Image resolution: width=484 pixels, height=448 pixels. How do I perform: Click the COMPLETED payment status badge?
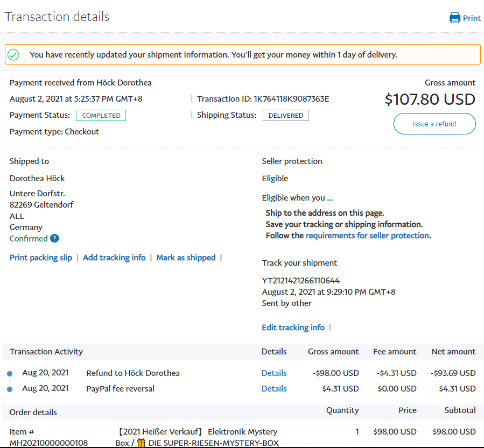101,115
